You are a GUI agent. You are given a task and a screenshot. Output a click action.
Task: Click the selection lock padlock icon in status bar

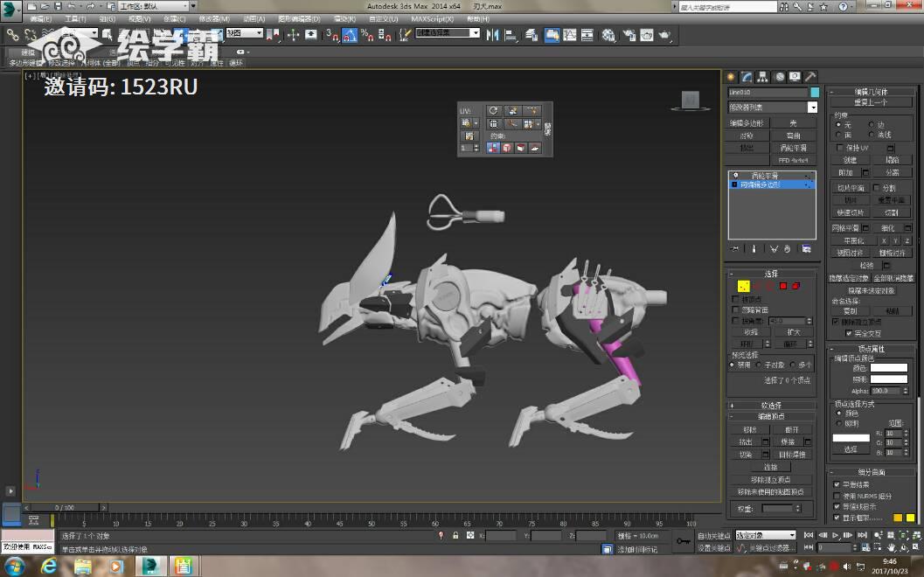coord(455,535)
